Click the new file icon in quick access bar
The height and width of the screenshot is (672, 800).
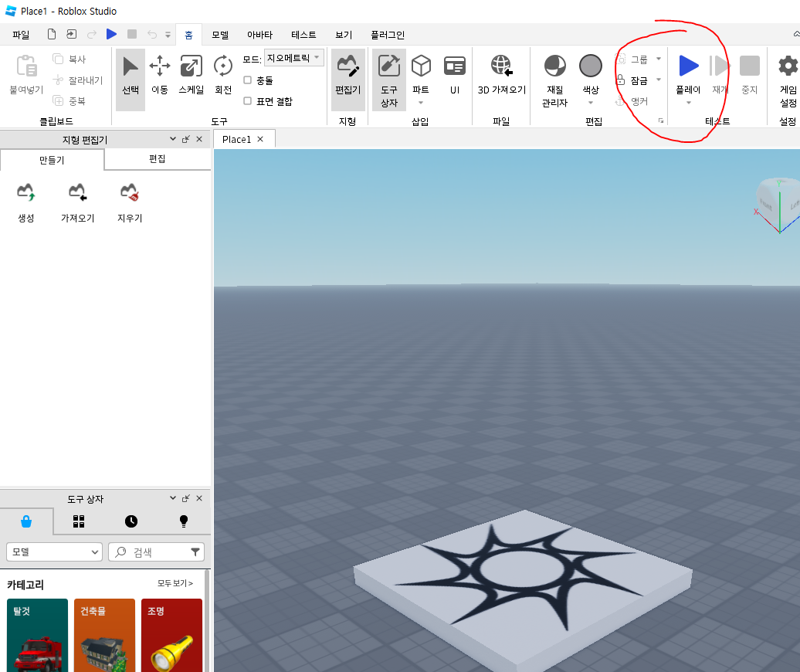tap(52, 34)
